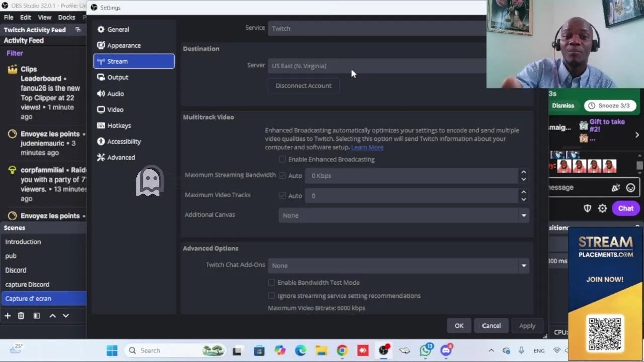Move scene up with arrow icon
Viewport: 644px width, 362px height.
52,316
